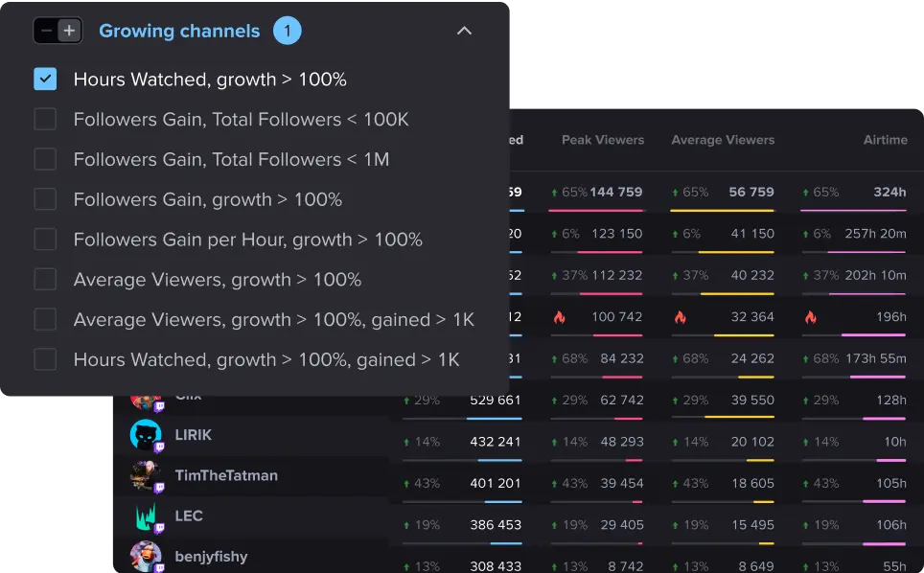Screen dimensions: 924x573
Task: Open the TimTheTatman channel link
Action: (226, 475)
